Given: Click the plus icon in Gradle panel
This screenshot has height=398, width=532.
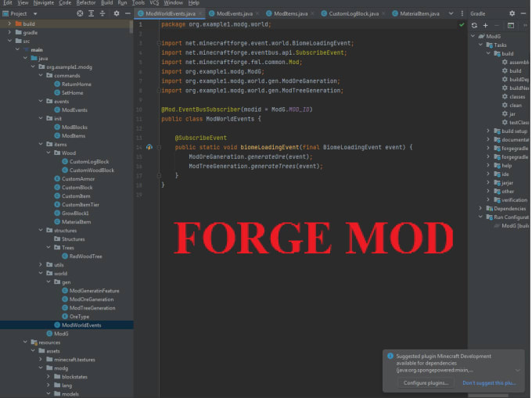Looking at the screenshot, I should (x=486, y=26).
